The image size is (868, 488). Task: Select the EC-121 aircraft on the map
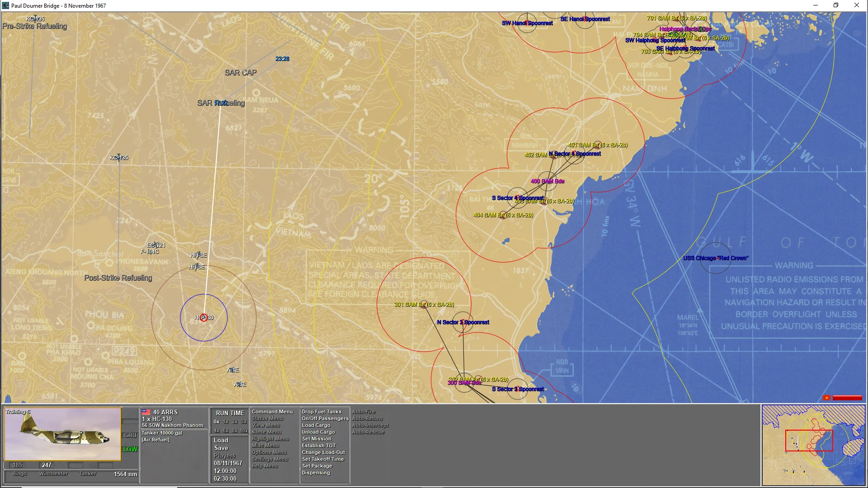coord(156,245)
